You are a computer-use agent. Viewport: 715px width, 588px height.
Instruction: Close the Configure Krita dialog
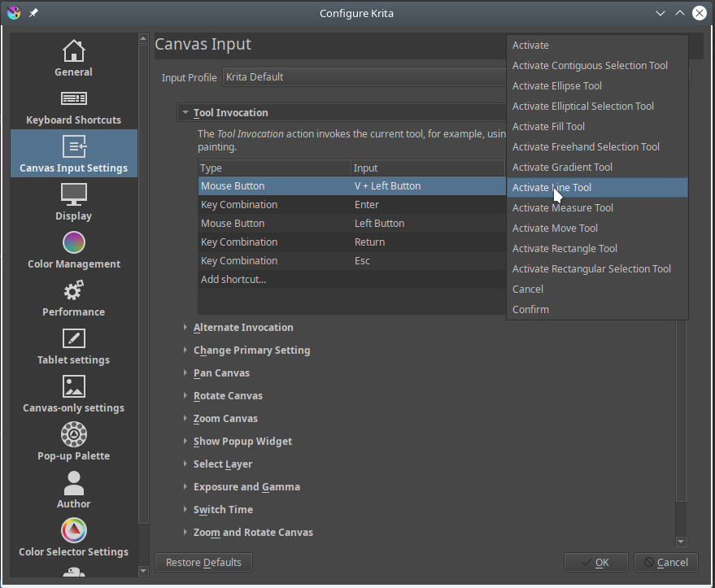tap(699, 13)
